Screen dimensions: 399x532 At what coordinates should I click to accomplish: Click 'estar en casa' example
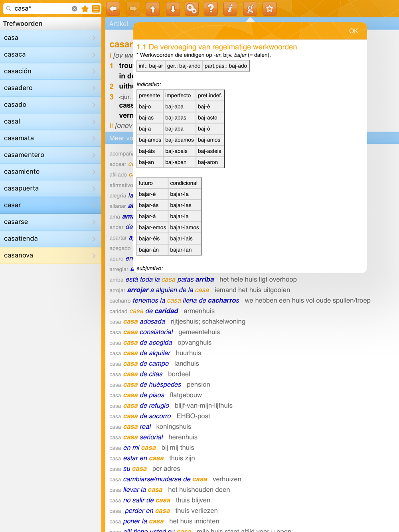(143, 458)
